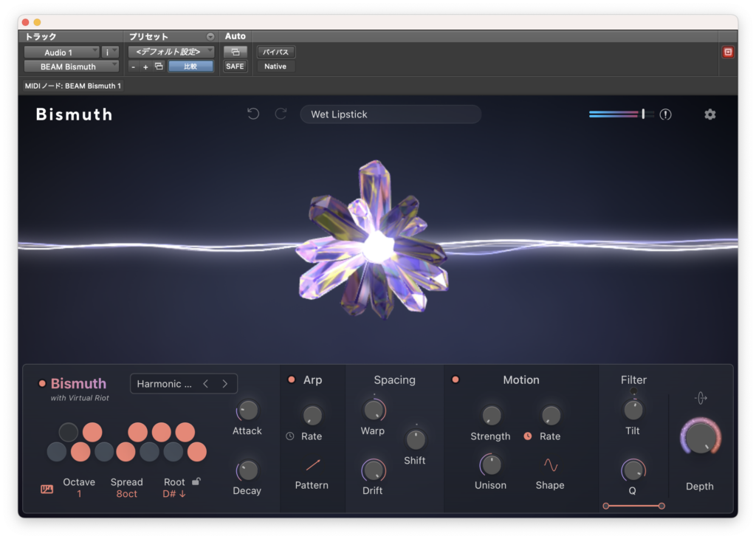Image resolution: width=756 pixels, height=539 pixels.
Task: Click the Filter range right handle
Action: coord(661,506)
